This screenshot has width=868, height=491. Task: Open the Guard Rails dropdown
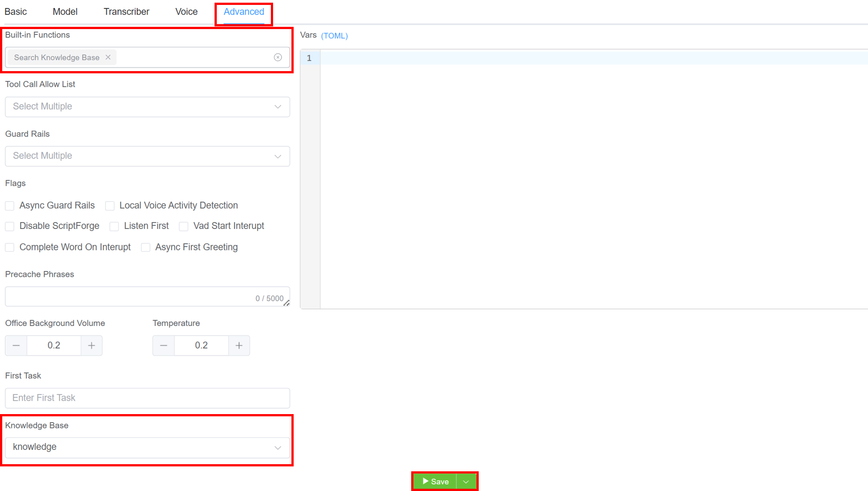point(147,156)
